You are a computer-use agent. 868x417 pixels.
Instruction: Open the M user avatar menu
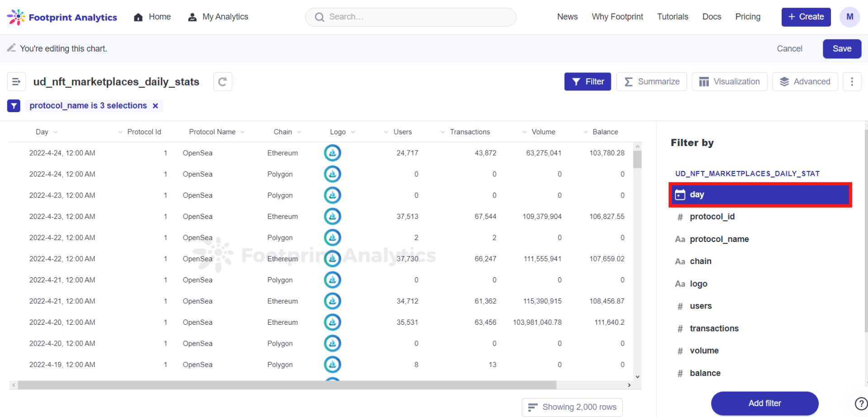(x=850, y=17)
